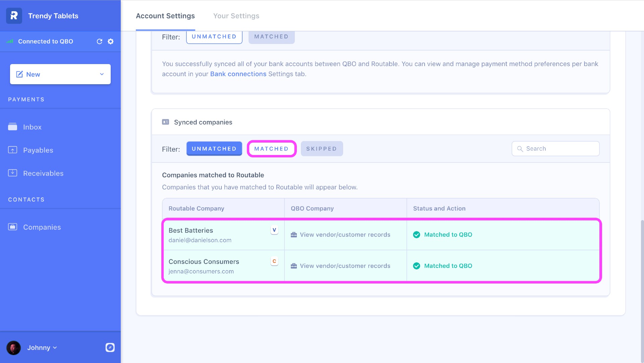Expand the New dropdown button
The width and height of the screenshot is (644, 363).
pyautogui.click(x=102, y=74)
